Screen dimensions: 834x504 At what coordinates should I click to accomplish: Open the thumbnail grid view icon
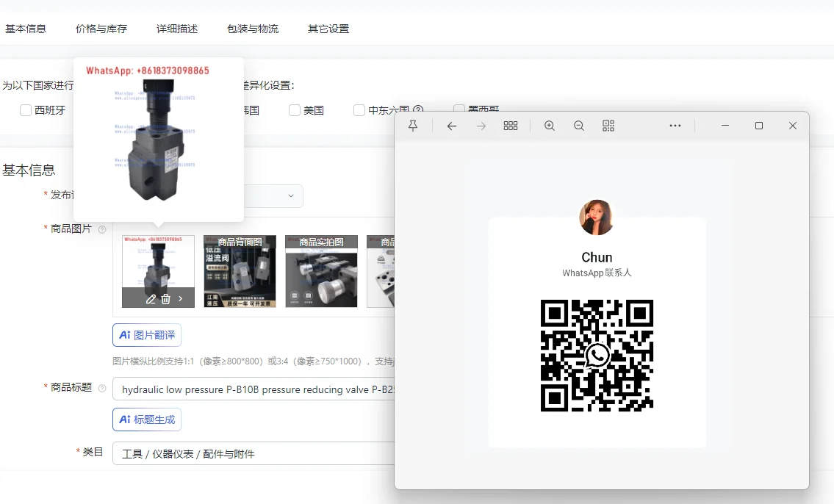[x=511, y=126]
